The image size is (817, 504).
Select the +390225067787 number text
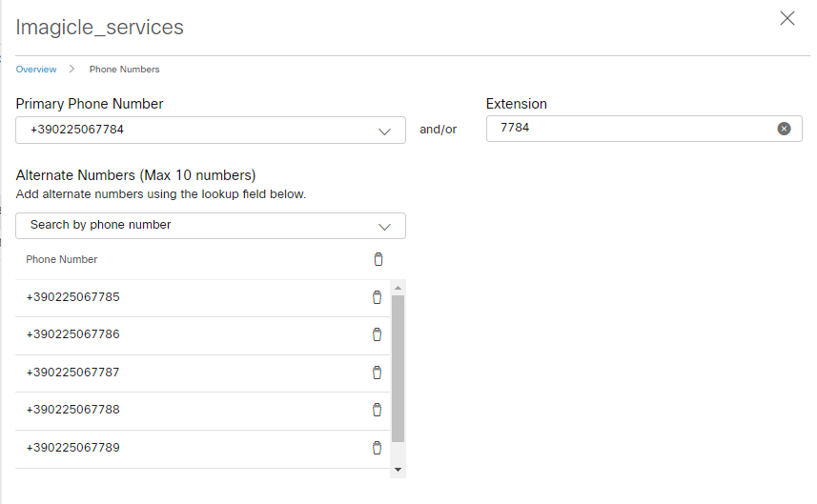(x=73, y=373)
